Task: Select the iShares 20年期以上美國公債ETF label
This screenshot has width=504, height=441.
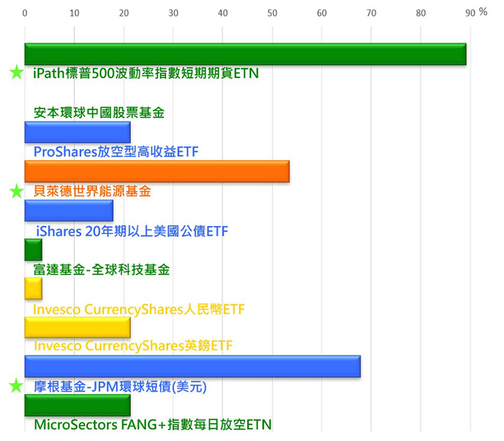Action: pyautogui.click(x=132, y=231)
